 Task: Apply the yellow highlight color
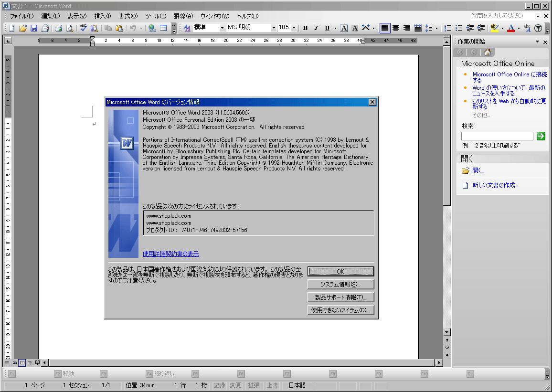click(x=494, y=28)
